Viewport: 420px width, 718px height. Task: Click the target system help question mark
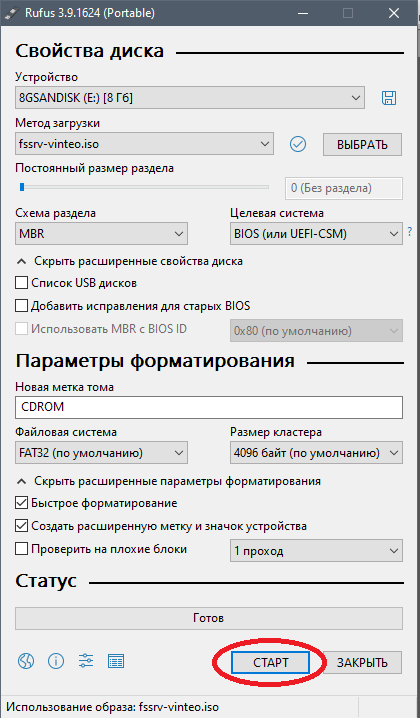pos(409,232)
